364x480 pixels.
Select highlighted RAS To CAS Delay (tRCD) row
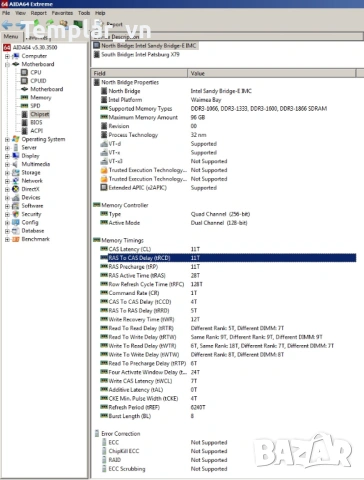click(x=228, y=258)
